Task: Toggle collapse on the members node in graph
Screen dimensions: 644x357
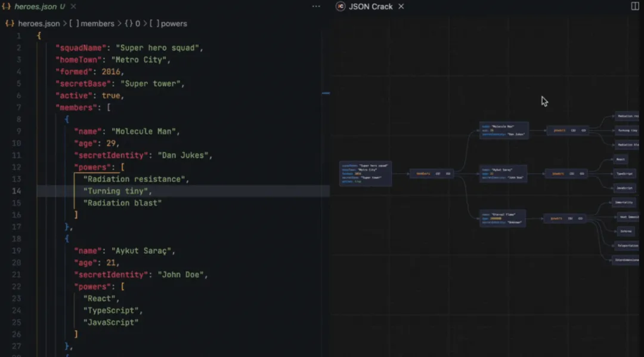Action: click(447, 173)
